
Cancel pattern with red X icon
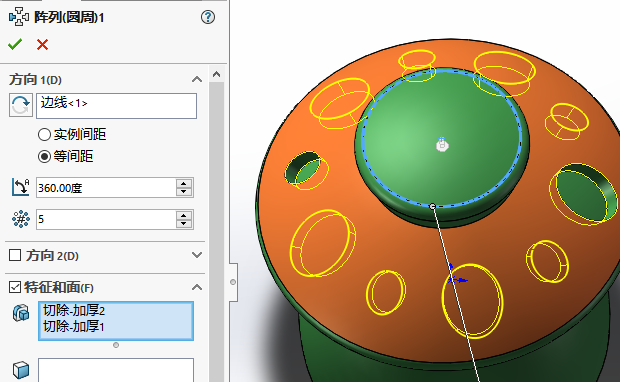pos(42,44)
